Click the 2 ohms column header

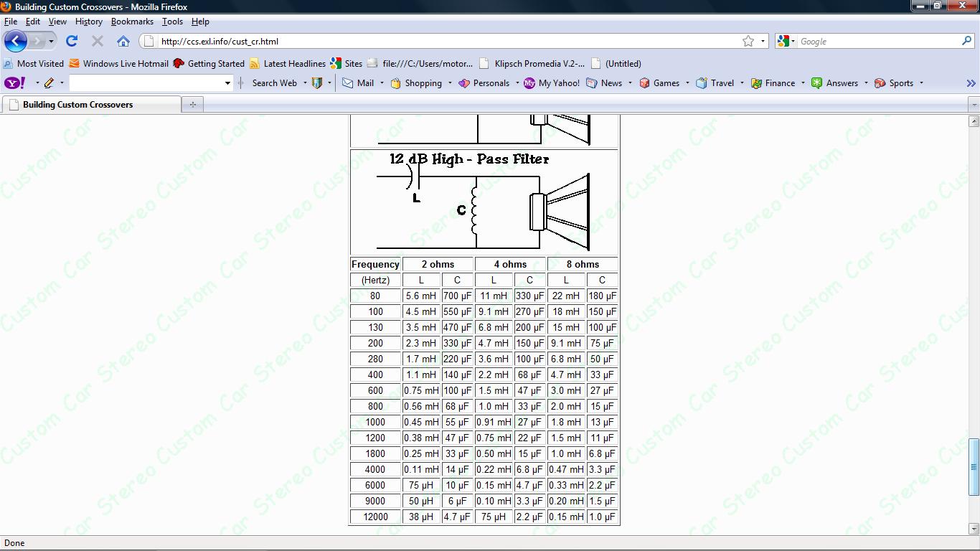(438, 264)
